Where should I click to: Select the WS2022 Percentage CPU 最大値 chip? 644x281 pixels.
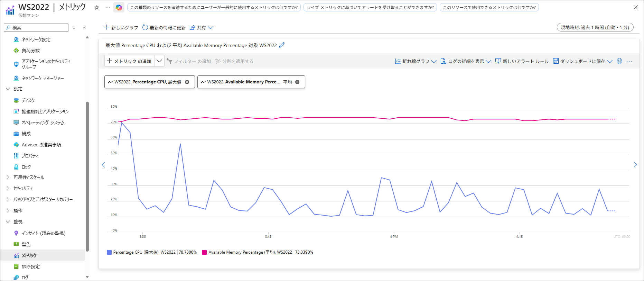click(150, 82)
